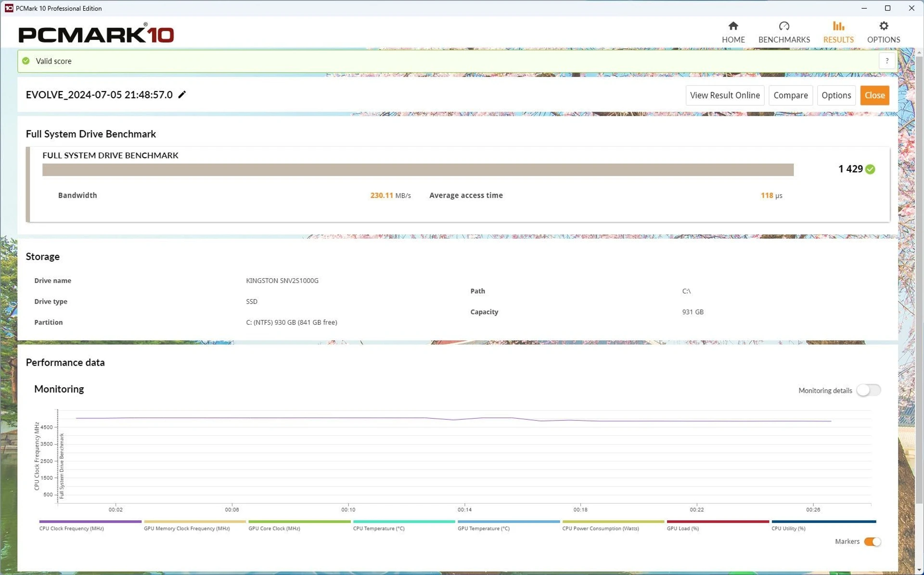
Task: Click the overall score 1 429
Action: (850, 169)
